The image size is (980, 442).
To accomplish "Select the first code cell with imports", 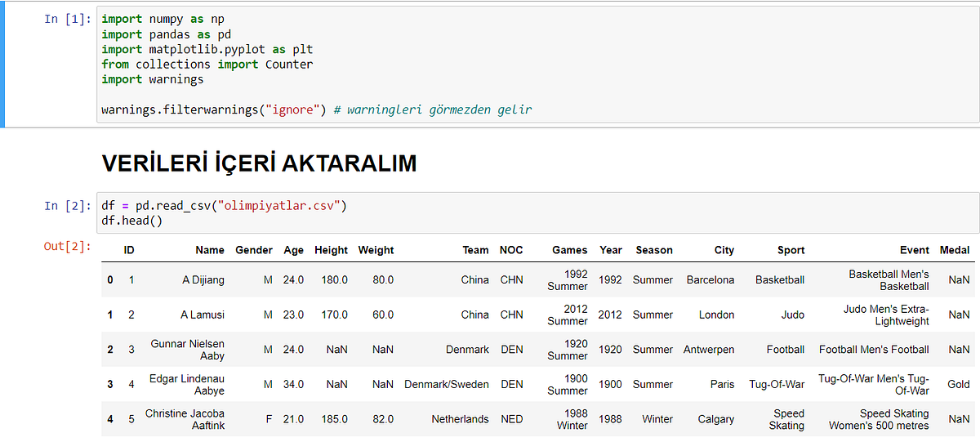I will 538,65.
